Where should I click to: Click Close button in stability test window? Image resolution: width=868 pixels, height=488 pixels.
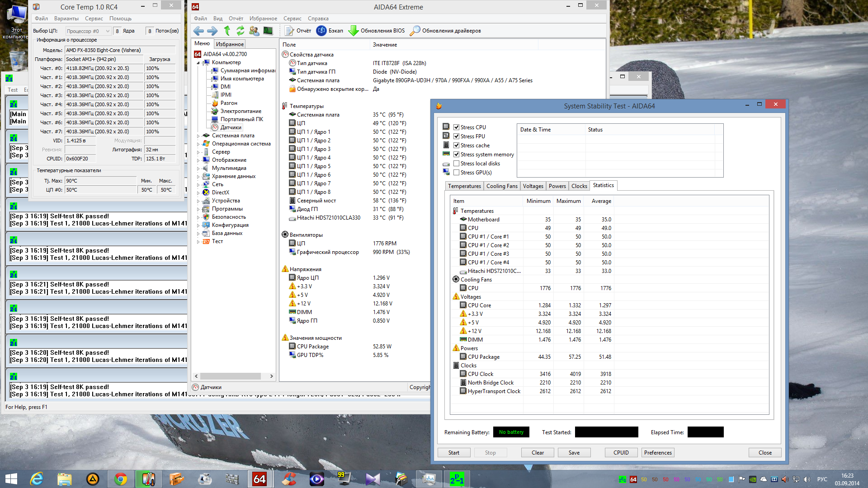click(765, 453)
